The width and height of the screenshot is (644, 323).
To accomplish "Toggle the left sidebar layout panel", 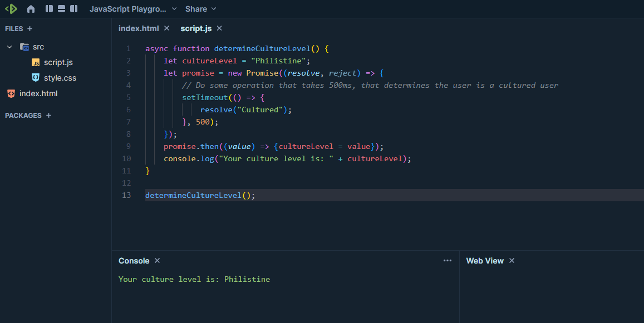I will click(49, 9).
